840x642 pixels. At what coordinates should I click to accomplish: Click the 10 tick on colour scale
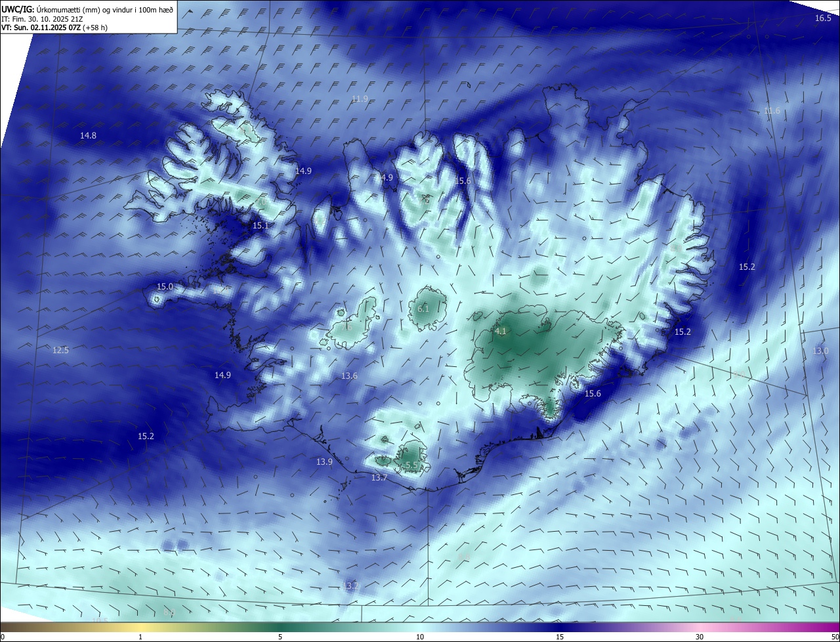pos(420,637)
